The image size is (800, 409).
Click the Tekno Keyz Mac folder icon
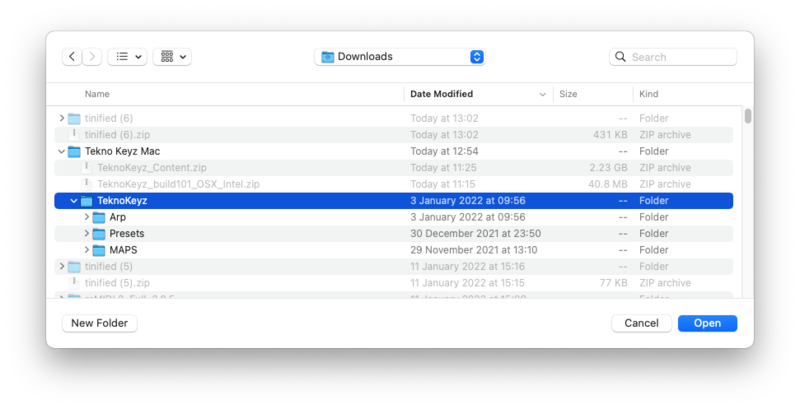pos(74,151)
